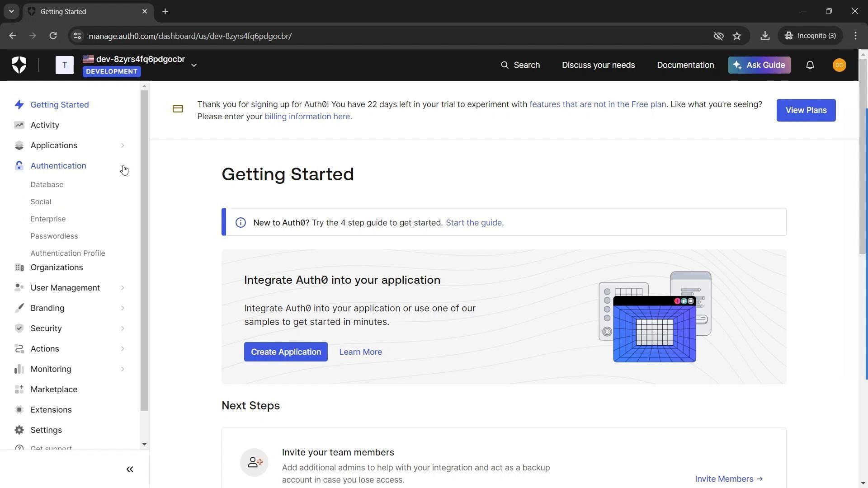Click the View Plans button
This screenshot has height=488, width=868.
[806, 110]
